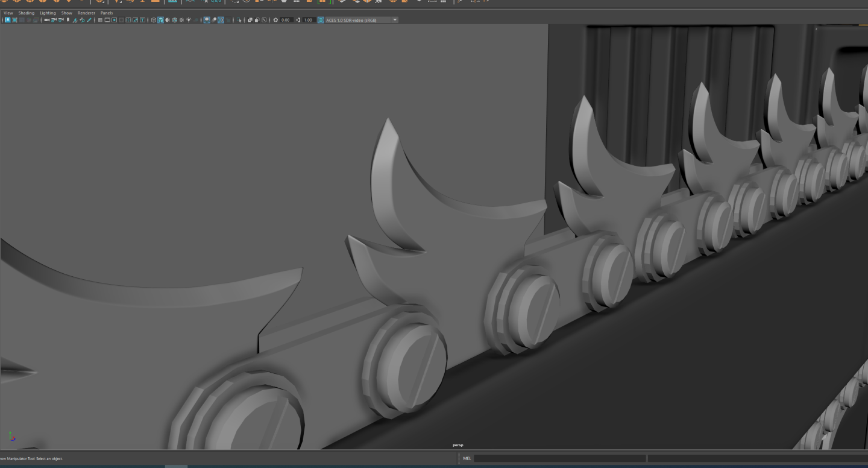Toggle the Safe Title icon
The height and width of the screenshot is (468, 868).
142,20
